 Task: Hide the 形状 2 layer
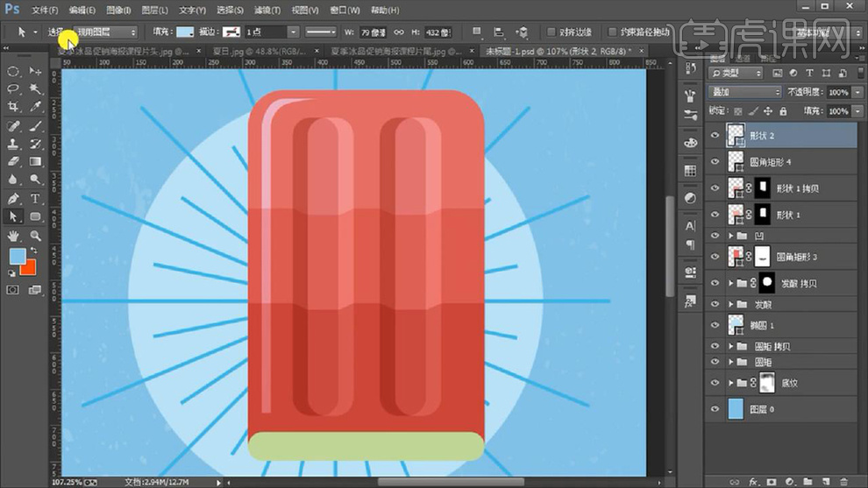click(x=715, y=136)
